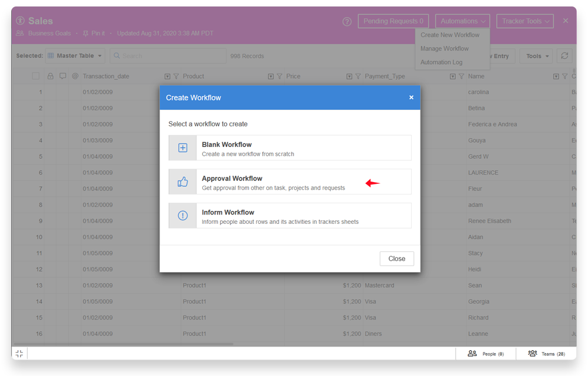This screenshot has height=376, width=588.
Task: Click the Sales tracker logo icon
Action: (x=20, y=21)
